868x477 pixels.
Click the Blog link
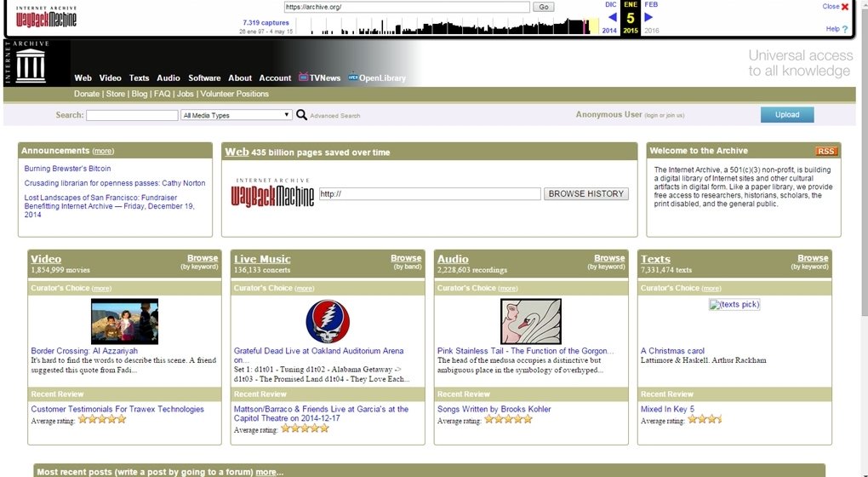pos(140,94)
